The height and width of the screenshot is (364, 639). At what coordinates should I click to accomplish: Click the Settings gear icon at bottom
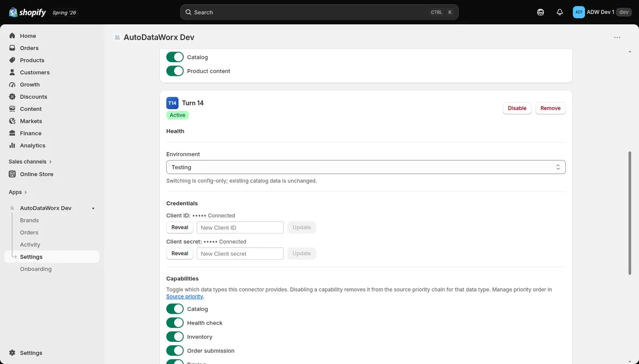12,353
